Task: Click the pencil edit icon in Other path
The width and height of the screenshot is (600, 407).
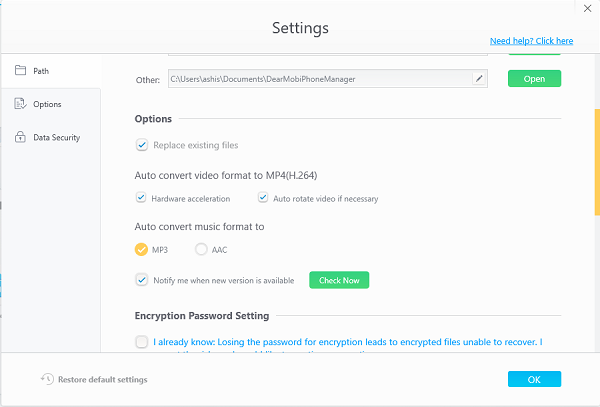Action: click(479, 79)
